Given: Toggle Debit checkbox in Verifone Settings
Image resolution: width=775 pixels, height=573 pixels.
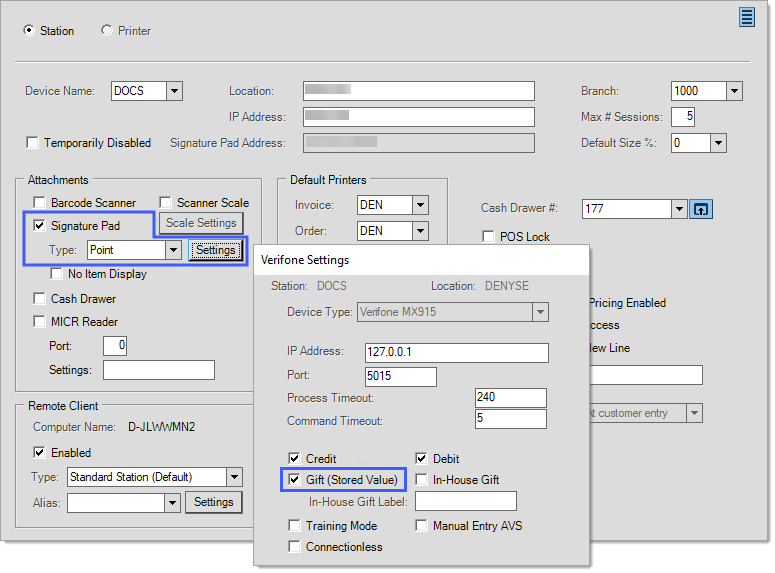Looking at the screenshot, I should [x=421, y=458].
